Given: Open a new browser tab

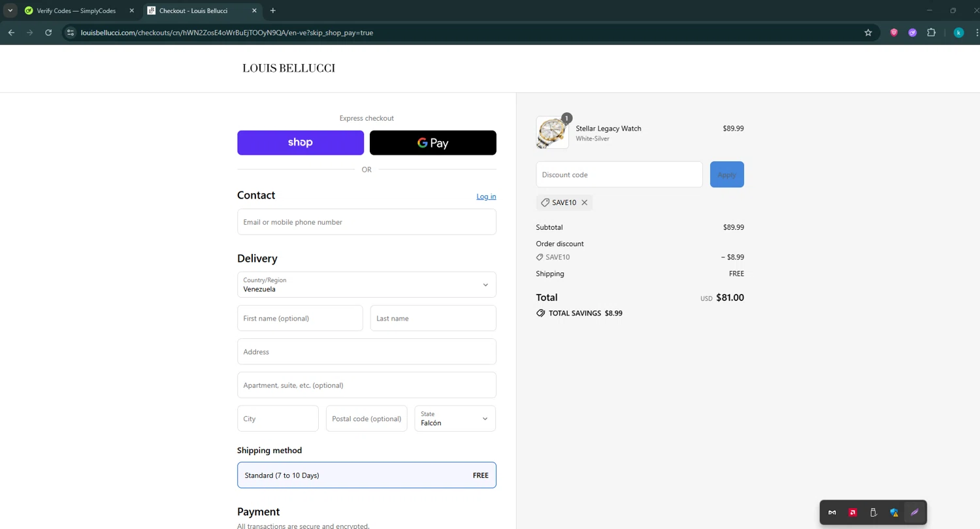Looking at the screenshot, I should tap(273, 10).
